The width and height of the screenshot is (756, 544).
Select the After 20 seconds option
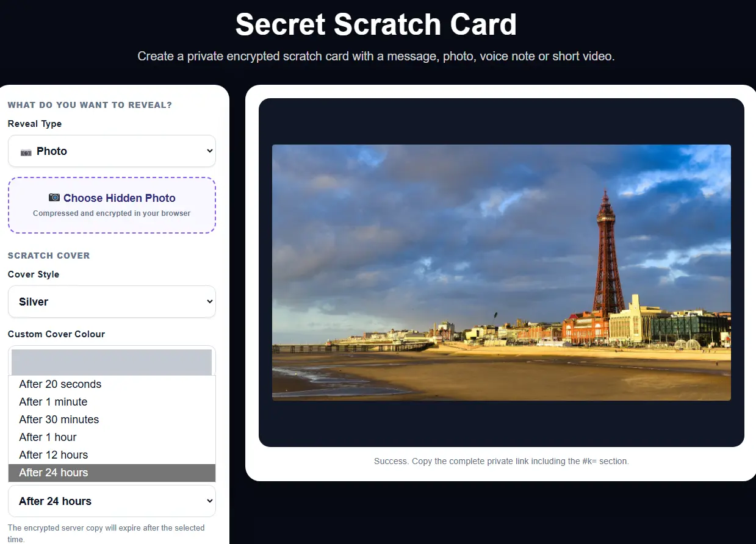112,384
